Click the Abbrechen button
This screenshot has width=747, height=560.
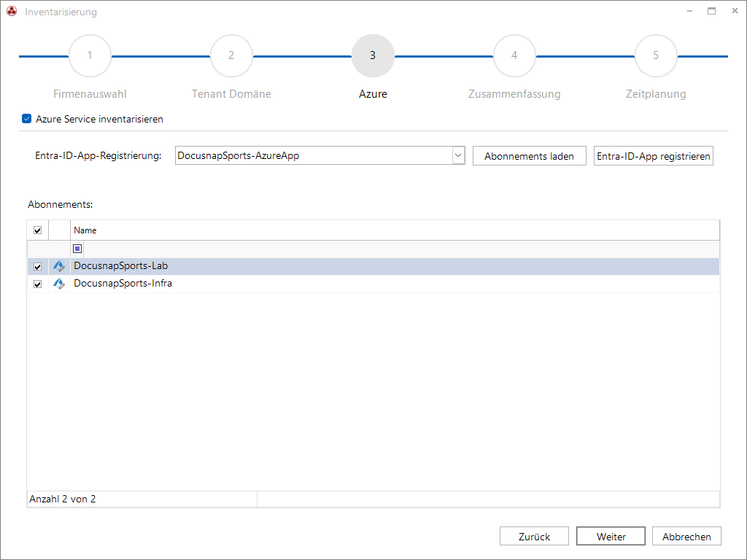tap(686, 536)
